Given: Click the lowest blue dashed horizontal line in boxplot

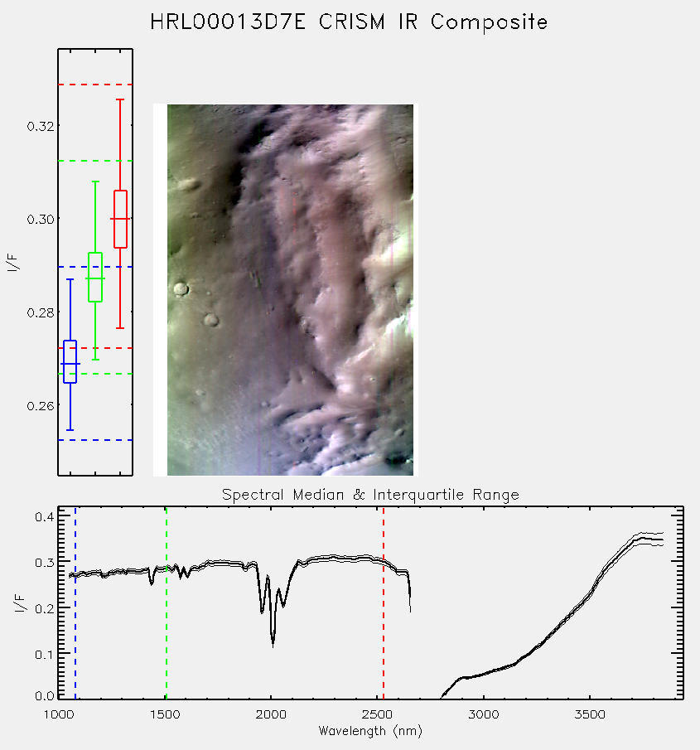Looking at the screenshot, I should pyautogui.click(x=95, y=439).
